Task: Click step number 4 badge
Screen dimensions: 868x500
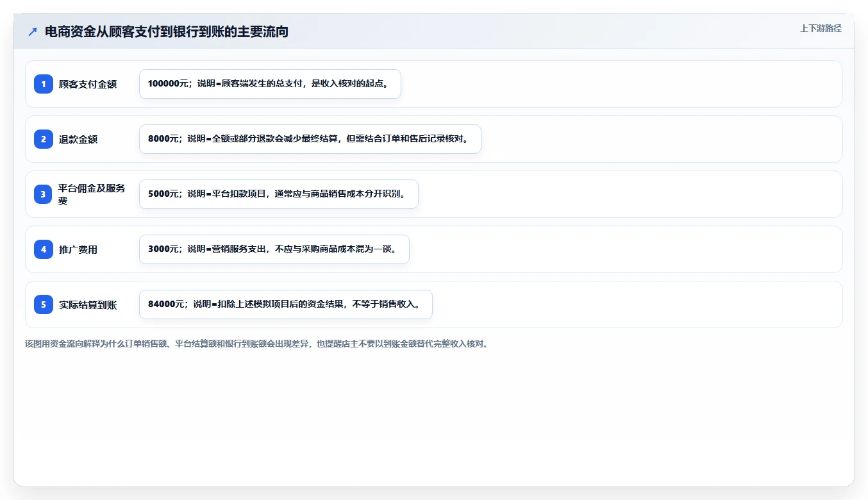Action: tap(44, 249)
